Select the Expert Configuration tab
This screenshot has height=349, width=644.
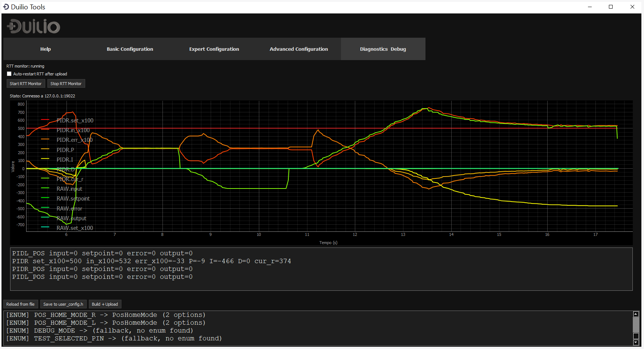tap(214, 49)
